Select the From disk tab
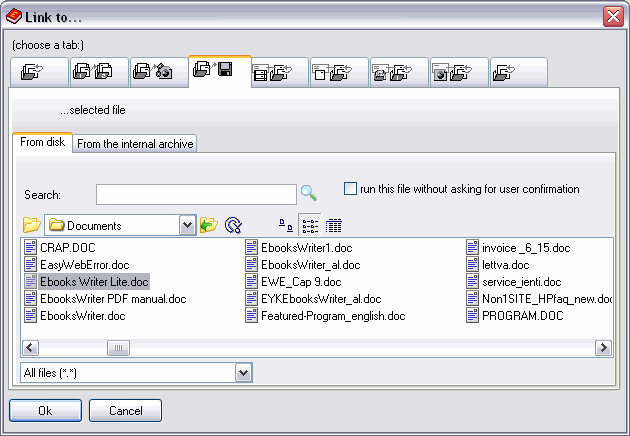 [x=42, y=143]
